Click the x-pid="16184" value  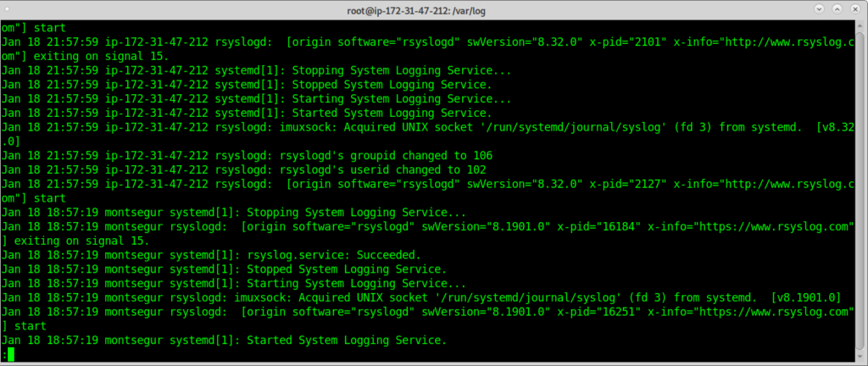[x=594, y=226]
